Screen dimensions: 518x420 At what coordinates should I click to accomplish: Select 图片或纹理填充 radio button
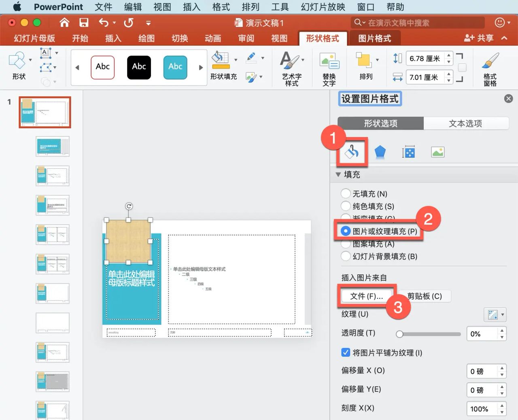coord(346,231)
